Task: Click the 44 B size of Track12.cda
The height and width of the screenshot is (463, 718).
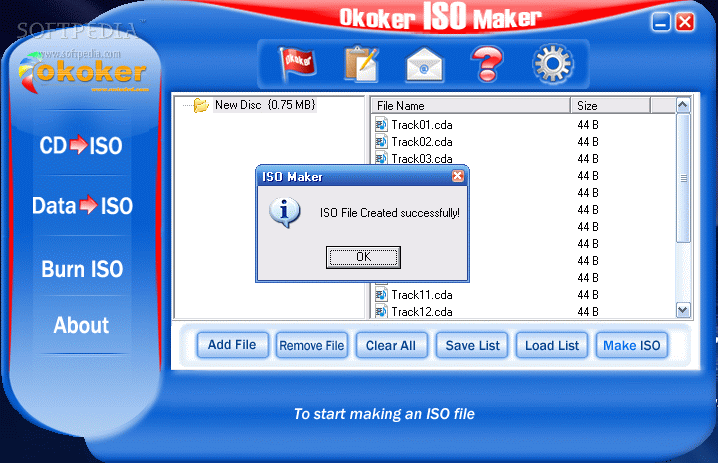Action: [x=587, y=311]
